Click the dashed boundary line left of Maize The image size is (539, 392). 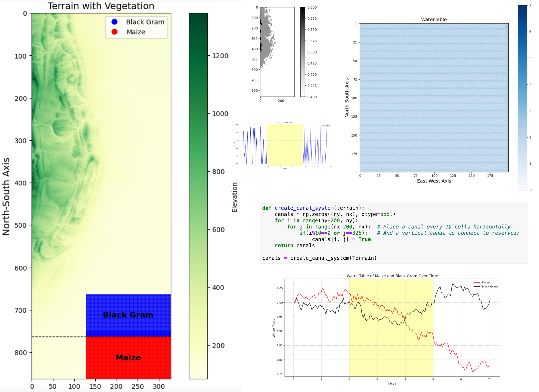59,337
